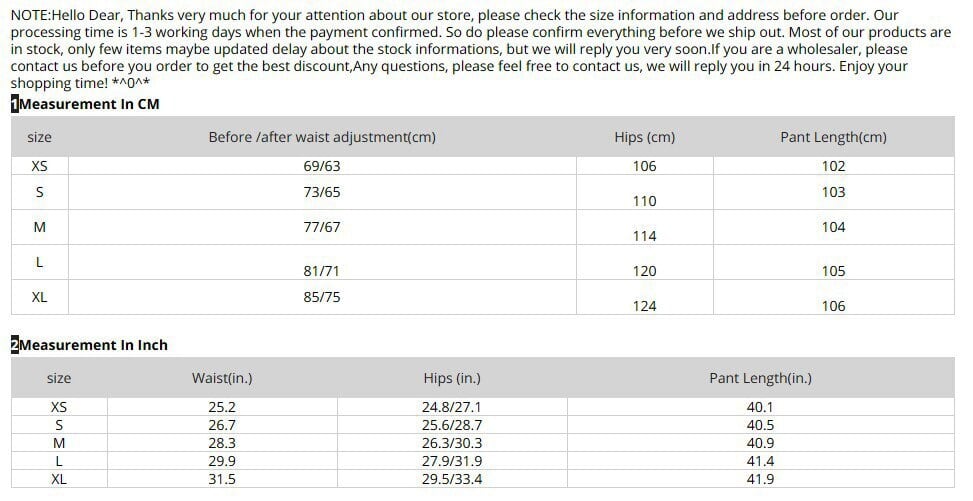Click the black number 2 marker

[14, 345]
